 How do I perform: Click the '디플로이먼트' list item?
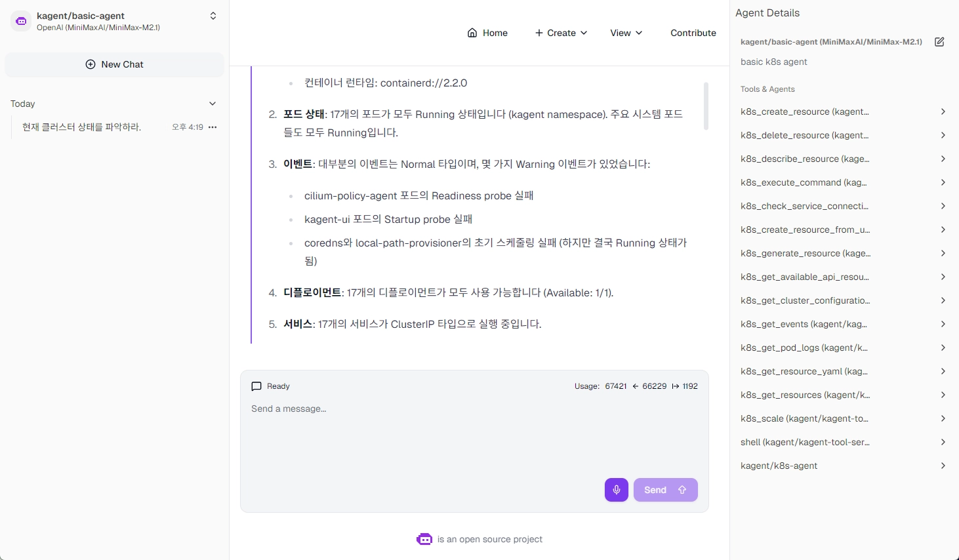point(449,292)
